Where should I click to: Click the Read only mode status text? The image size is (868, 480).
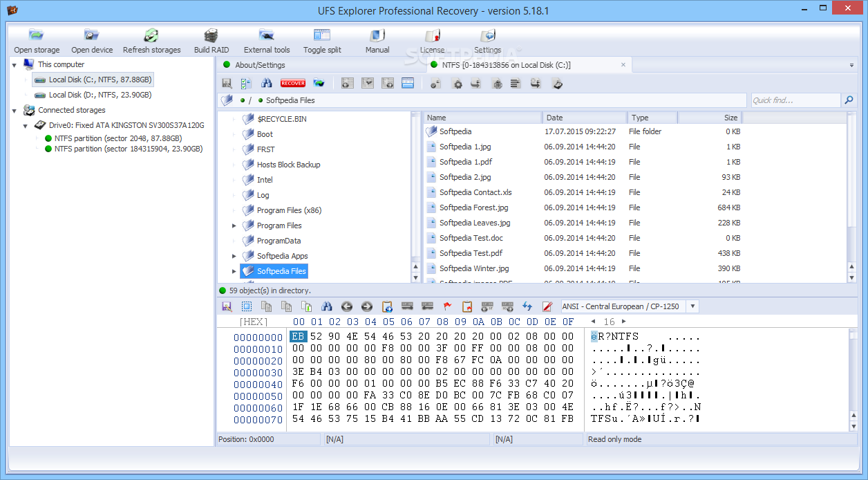[614, 439]
